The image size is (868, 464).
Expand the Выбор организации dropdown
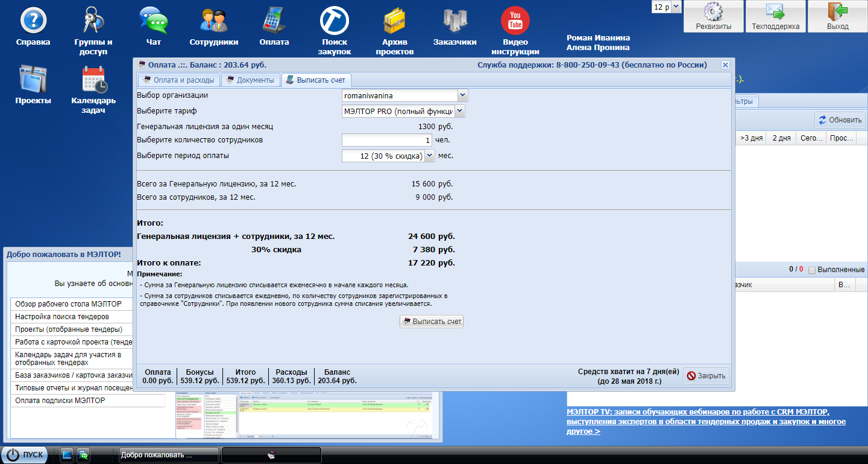click(462, 95)
